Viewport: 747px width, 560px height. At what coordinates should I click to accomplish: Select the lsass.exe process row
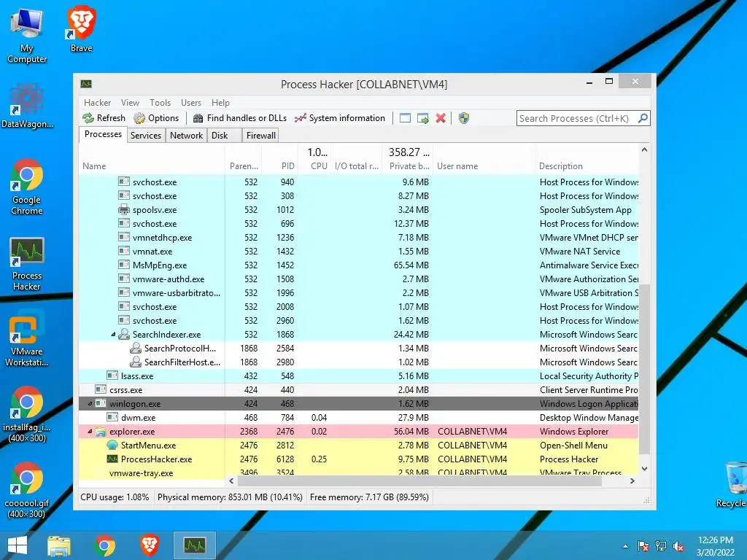tap(358, 376)
